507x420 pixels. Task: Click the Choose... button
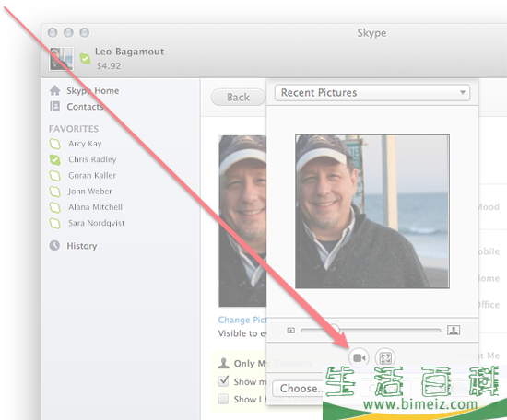(x=299, y=389)
